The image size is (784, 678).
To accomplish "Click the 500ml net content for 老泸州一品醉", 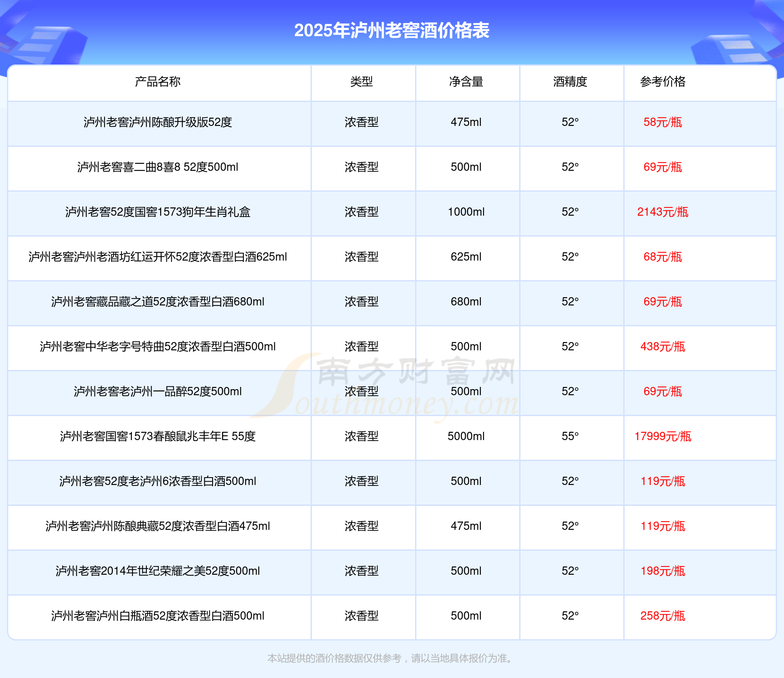I will (466, 392).
